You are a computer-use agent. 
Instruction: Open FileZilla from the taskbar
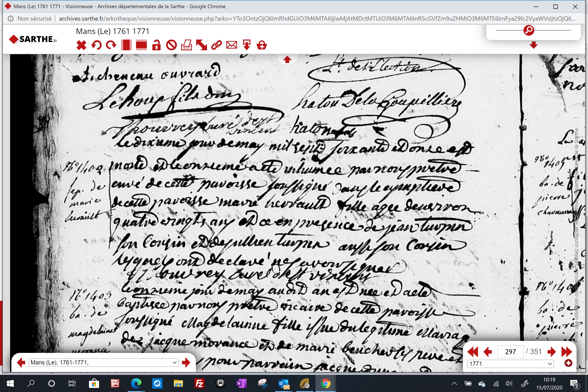(199, 383)
